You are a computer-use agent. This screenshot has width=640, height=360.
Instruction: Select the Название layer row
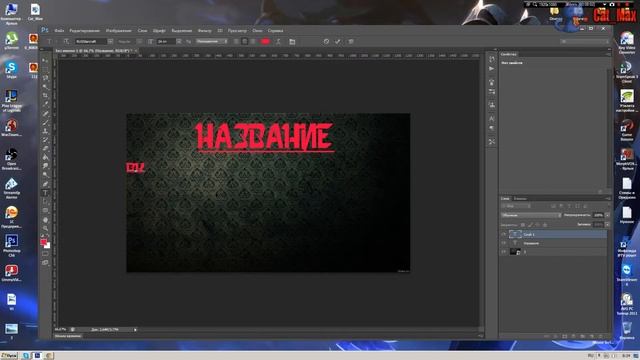coord(553,243)
